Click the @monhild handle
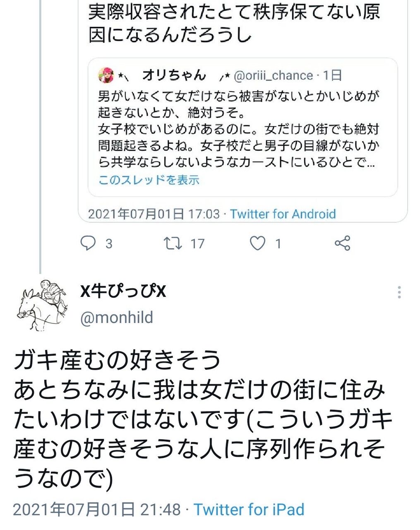The image size is (420, 530). tap(117, 318)
